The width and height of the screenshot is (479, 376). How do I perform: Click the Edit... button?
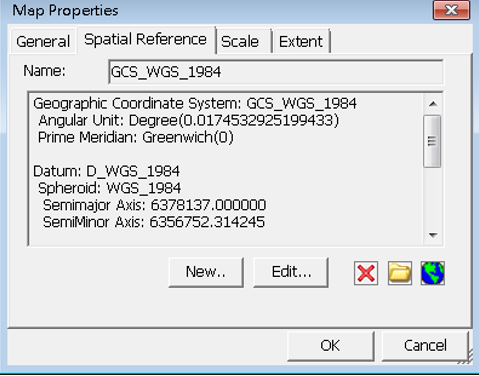click(291, 272)
